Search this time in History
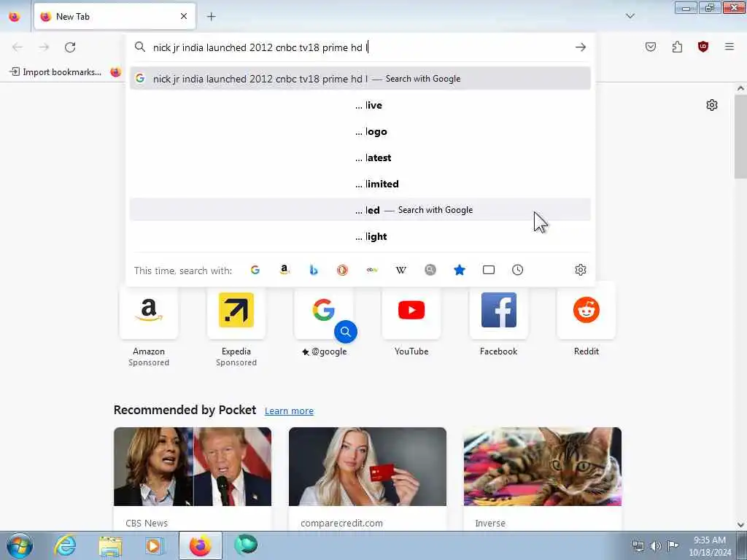The height and width of the screenshot is (560, 747). coord(518,270)
